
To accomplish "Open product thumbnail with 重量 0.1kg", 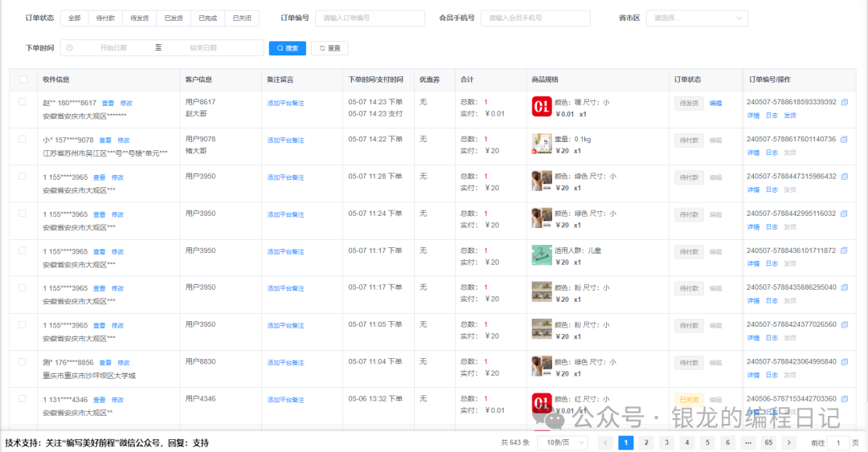I will coord(542,144).
